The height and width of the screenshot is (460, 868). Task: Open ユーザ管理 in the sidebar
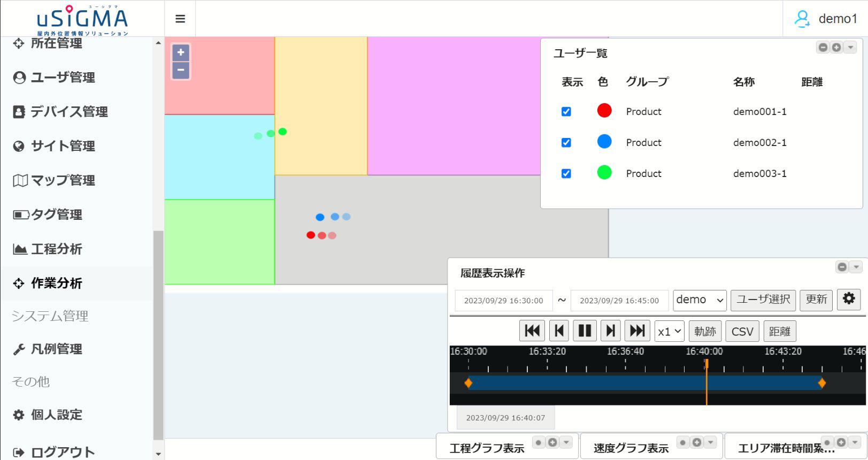click(x=54, y=78)
